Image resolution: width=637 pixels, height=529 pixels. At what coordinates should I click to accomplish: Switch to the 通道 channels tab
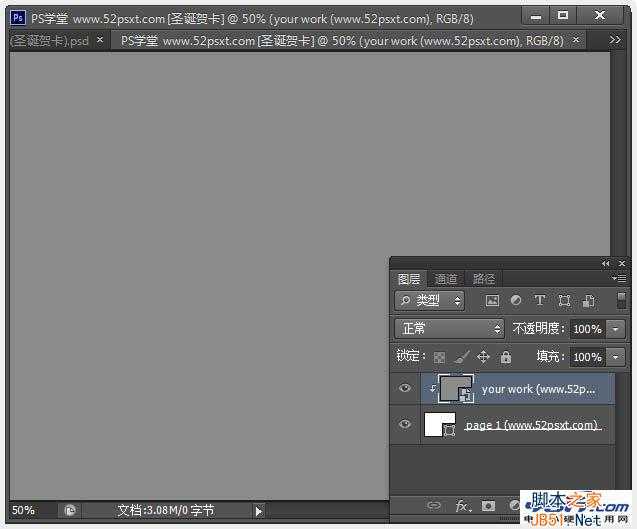[446, 279]
